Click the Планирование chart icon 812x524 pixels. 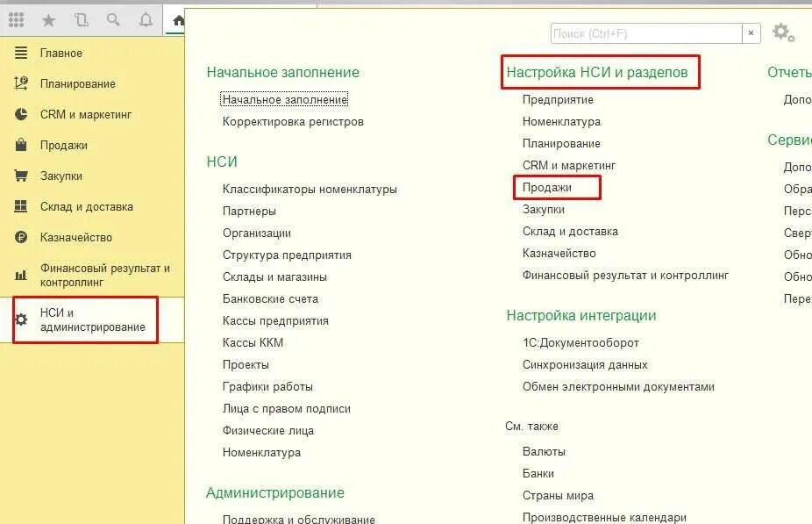pyautogui.click(x=21, y=83)
